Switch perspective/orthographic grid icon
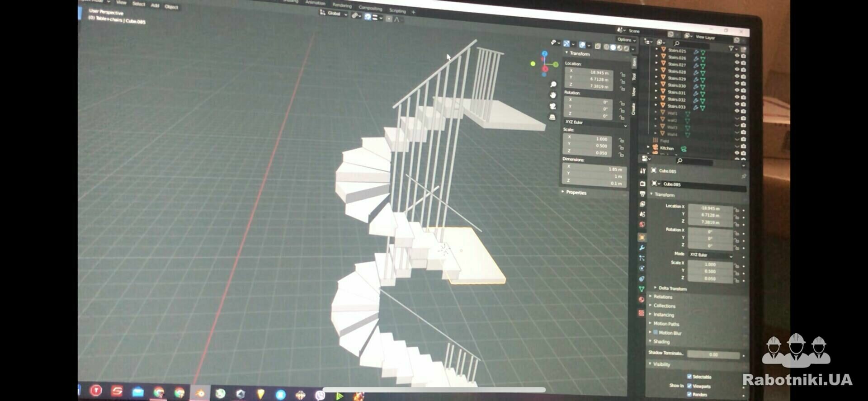This screenshot has height=401, width=868. point(552,117)
